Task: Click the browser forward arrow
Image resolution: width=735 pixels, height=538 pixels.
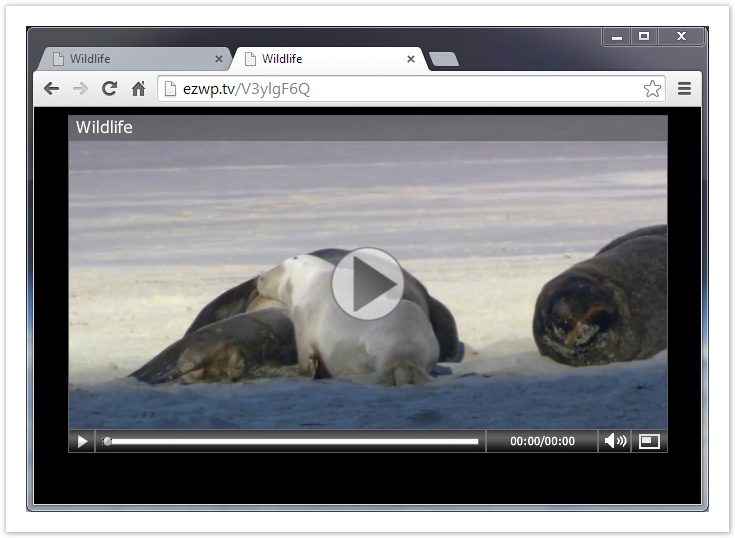Action: (81, 88)
